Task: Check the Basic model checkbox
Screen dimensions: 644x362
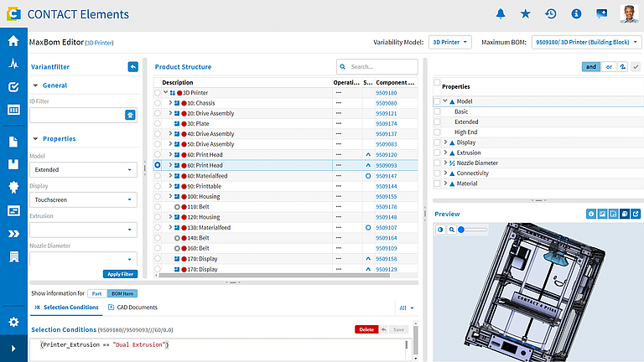Action: click(437, 111)
